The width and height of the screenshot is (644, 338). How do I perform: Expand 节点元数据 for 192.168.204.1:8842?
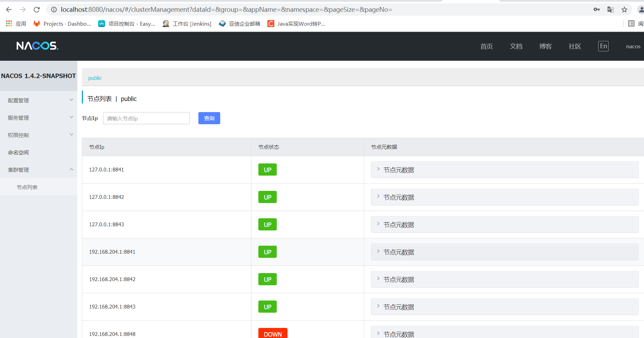click(x=505, y=279)
